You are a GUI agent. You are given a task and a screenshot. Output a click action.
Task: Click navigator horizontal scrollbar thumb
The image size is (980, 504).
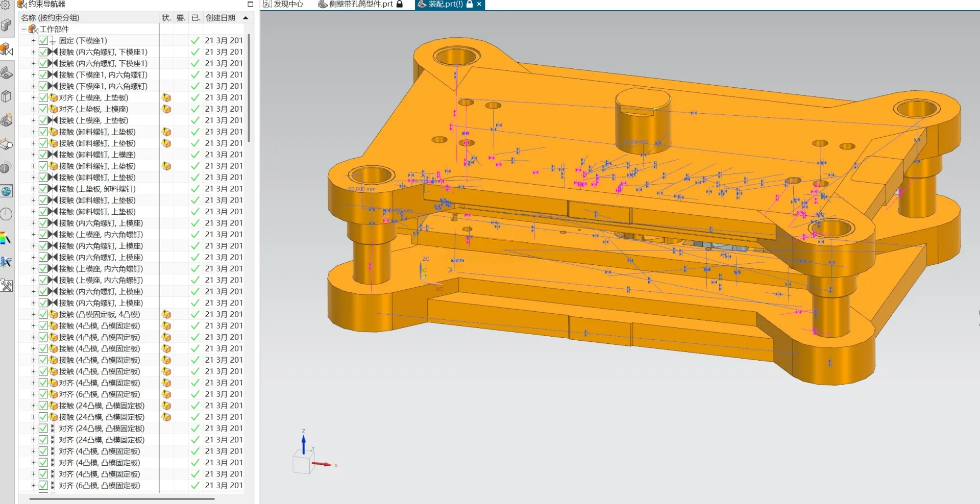click(x=121, y=499)
